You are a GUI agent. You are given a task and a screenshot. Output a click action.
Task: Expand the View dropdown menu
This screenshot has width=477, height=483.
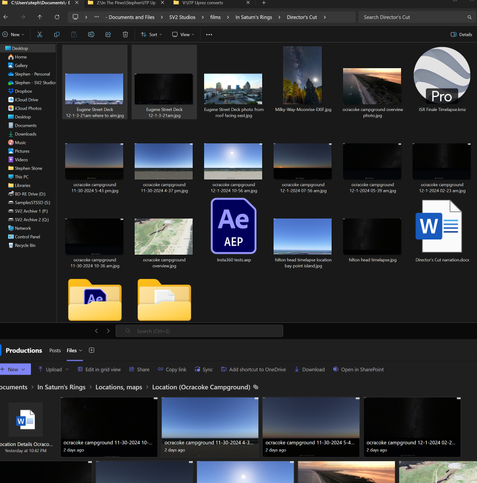click(182, 34)
